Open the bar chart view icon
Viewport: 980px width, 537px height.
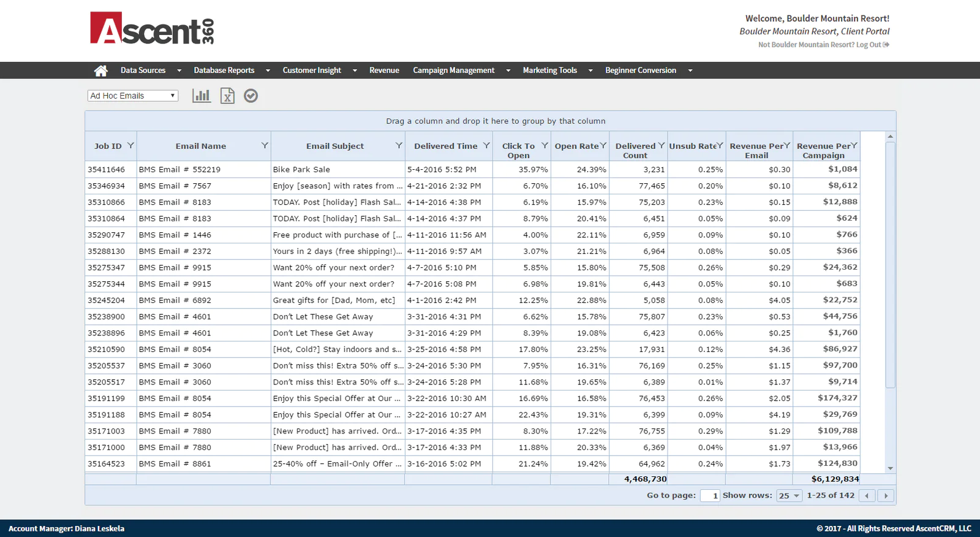point(202,96)
